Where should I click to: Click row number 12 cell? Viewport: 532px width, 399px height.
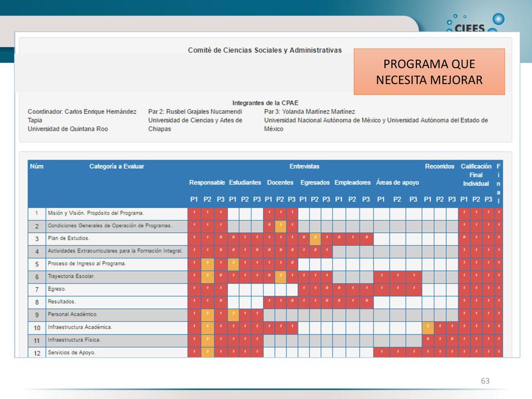37,353
